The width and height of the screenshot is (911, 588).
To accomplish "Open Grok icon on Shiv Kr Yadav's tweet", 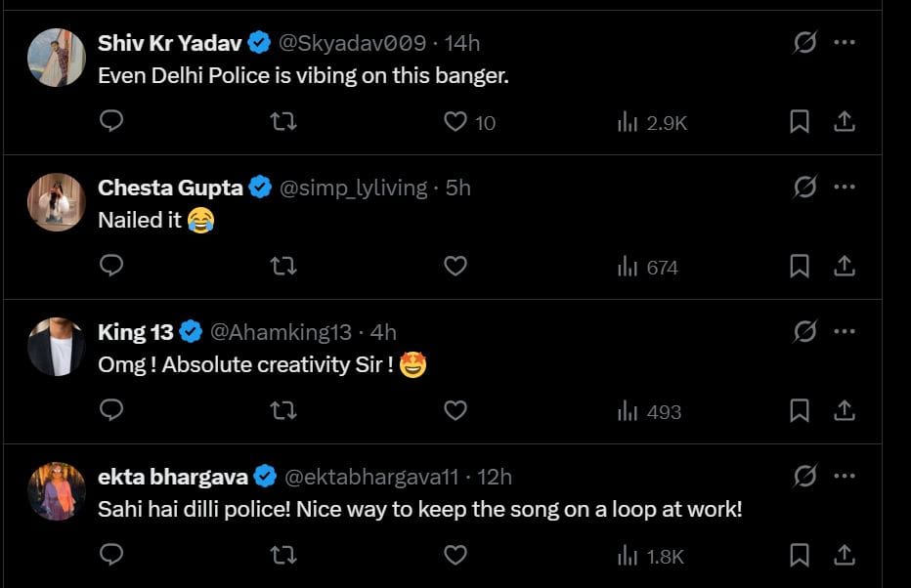I will 804,43.
